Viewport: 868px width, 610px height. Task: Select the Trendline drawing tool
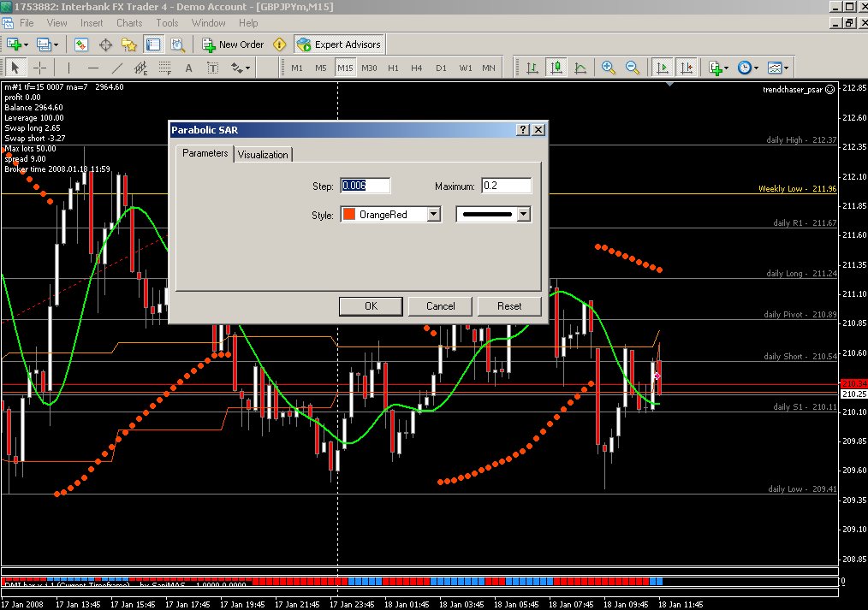116,68
